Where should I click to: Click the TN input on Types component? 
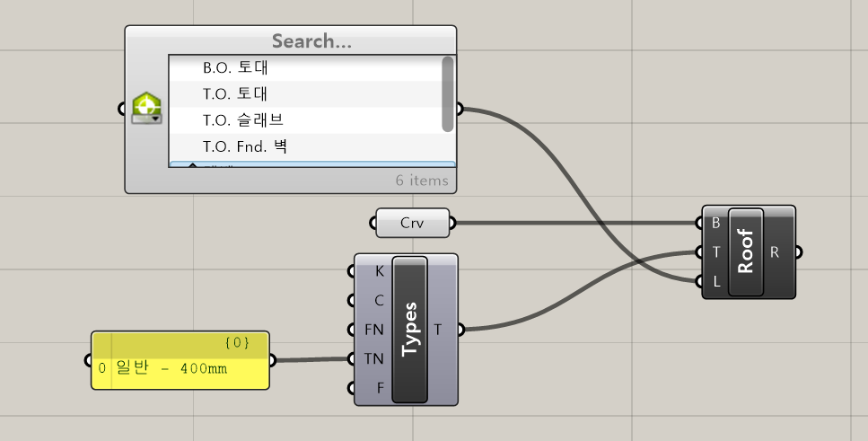pyautogui.click(x=374, y=359)
